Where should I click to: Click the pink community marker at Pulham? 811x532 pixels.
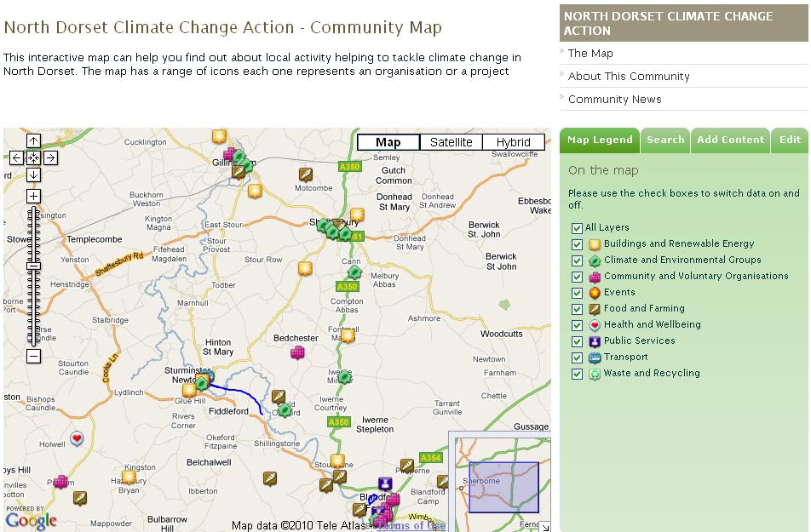click(x=60, y=482)
